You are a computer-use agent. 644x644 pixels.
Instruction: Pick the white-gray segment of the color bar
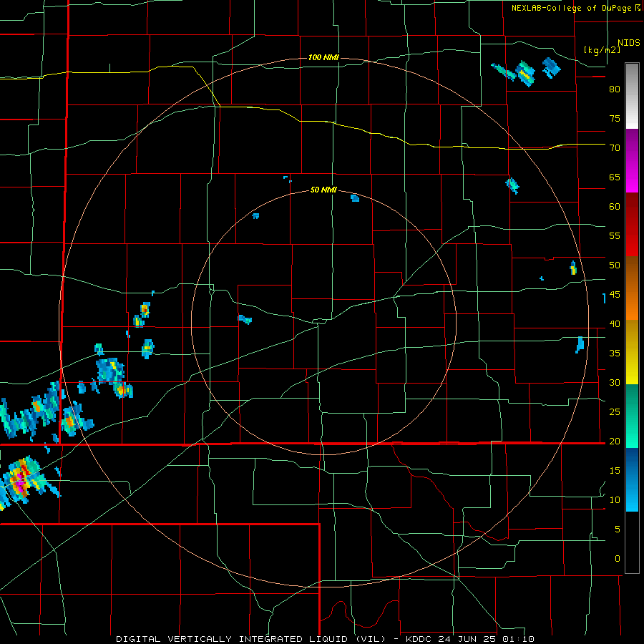pos(632,96)
